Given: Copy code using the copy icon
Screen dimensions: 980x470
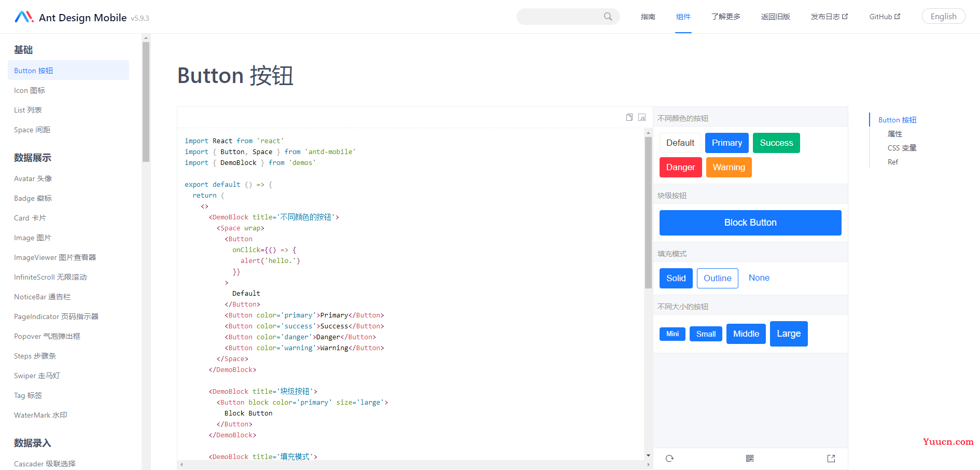Looking at the screenshot, I should pos(629,117).
